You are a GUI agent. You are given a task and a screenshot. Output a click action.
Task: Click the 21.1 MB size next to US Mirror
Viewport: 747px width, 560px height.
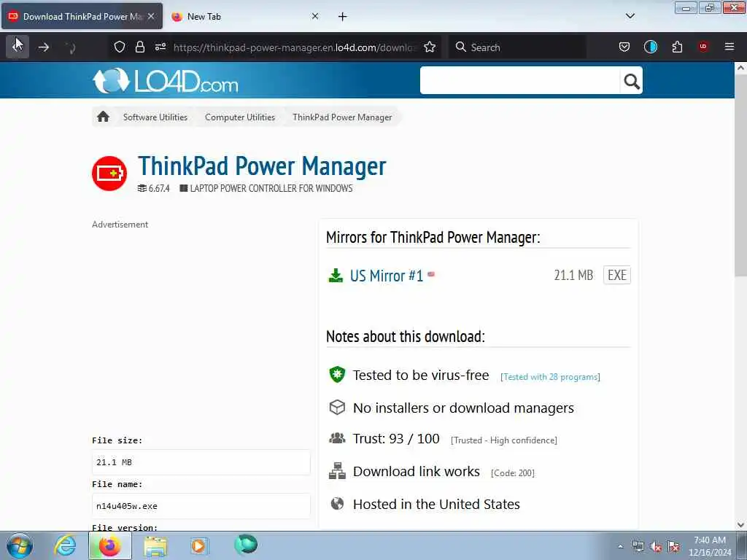pyautogui.click(x=573, y=275)
